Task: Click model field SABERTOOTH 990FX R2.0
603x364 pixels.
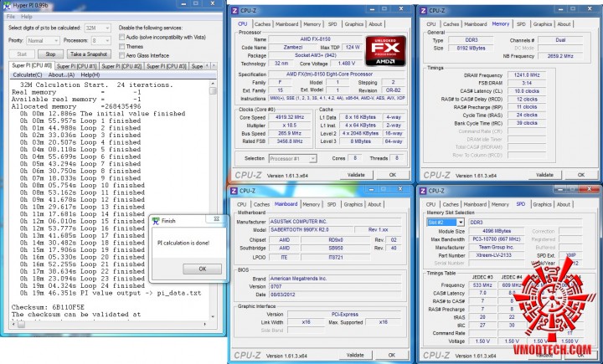Action: [x=311, y=230]
